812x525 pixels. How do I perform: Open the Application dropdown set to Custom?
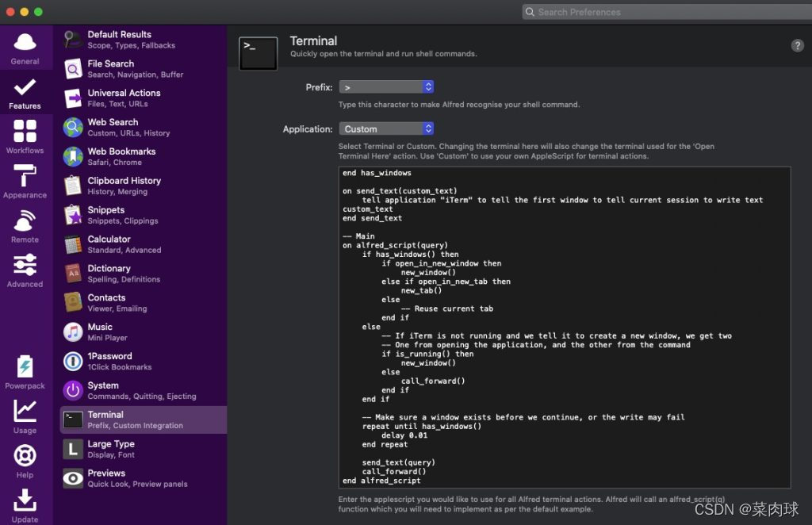(386, 128)
